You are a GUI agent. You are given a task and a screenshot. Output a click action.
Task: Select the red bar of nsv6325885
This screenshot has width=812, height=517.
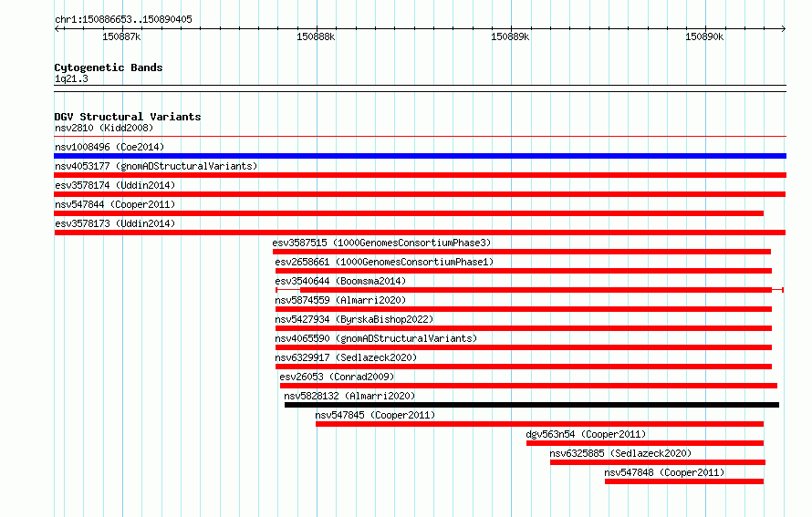coord(658,462)
